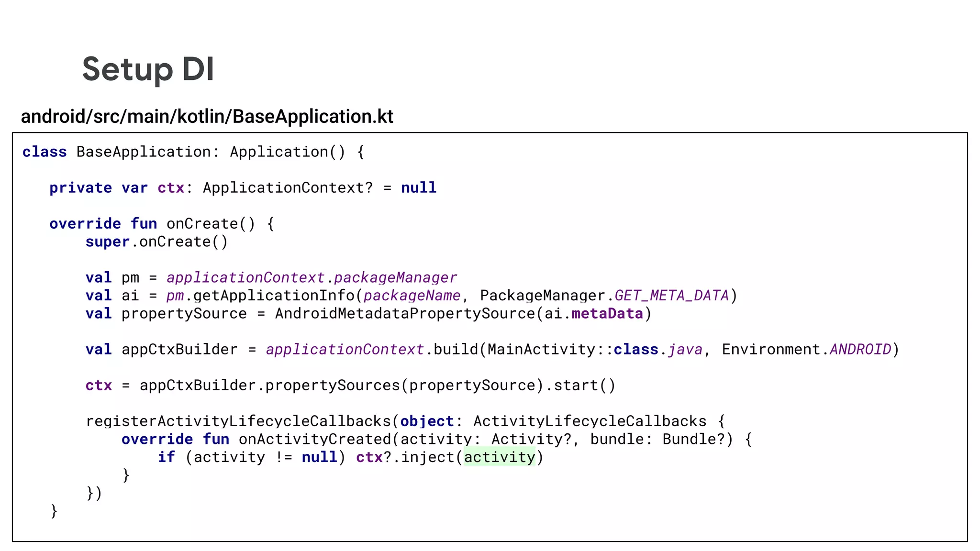
Task: Click bold 'metaData' property text
Action: click(x=607, y=314)
